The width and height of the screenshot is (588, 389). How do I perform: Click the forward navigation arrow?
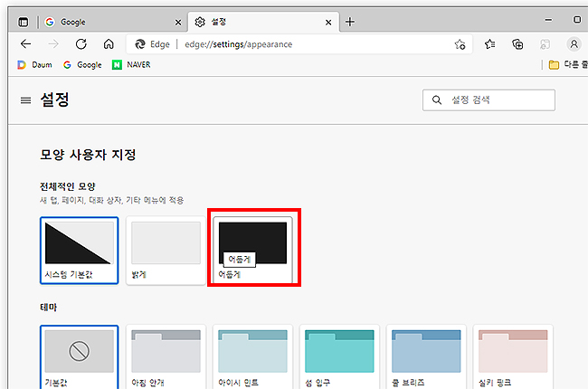tap(53, 44)
